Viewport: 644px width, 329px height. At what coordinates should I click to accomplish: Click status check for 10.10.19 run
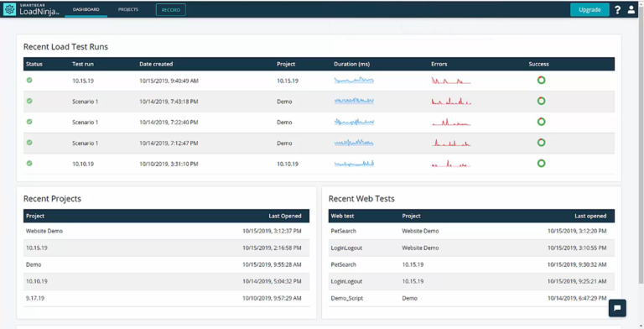(x=29, y=164)
